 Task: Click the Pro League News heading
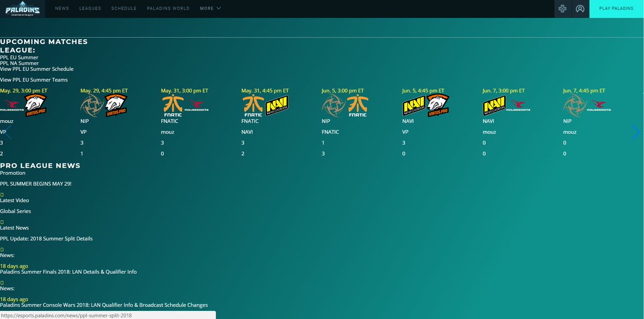(x=40, y=166)
